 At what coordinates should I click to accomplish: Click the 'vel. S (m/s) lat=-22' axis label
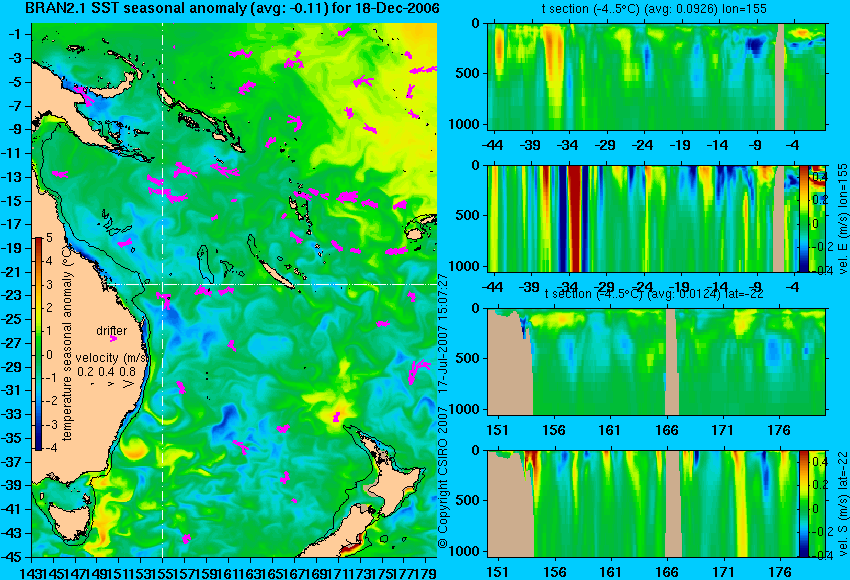point(843,502)
